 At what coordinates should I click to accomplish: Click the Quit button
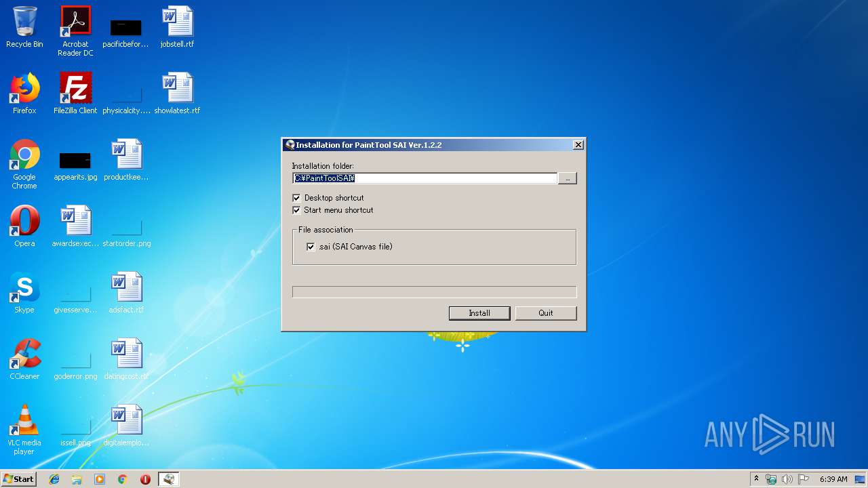point(546,313)
